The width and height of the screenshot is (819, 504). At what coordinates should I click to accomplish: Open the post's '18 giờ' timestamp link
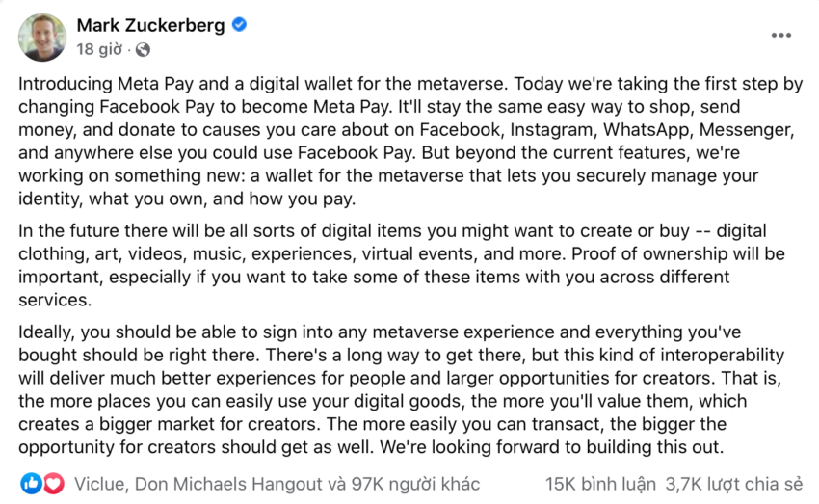99,49
